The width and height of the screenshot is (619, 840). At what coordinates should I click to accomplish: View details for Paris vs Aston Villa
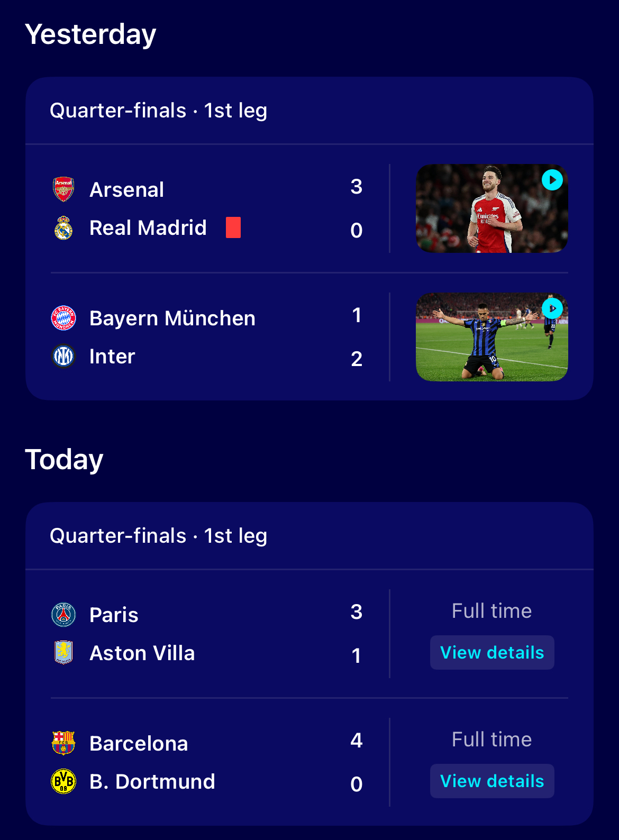(x=492, y=652)
